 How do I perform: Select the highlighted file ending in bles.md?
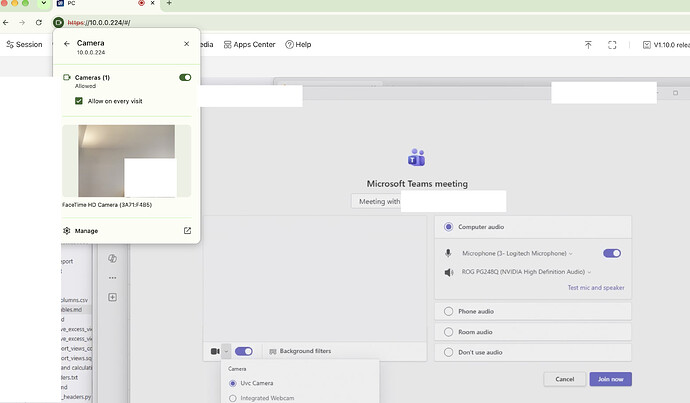[72, 310]
